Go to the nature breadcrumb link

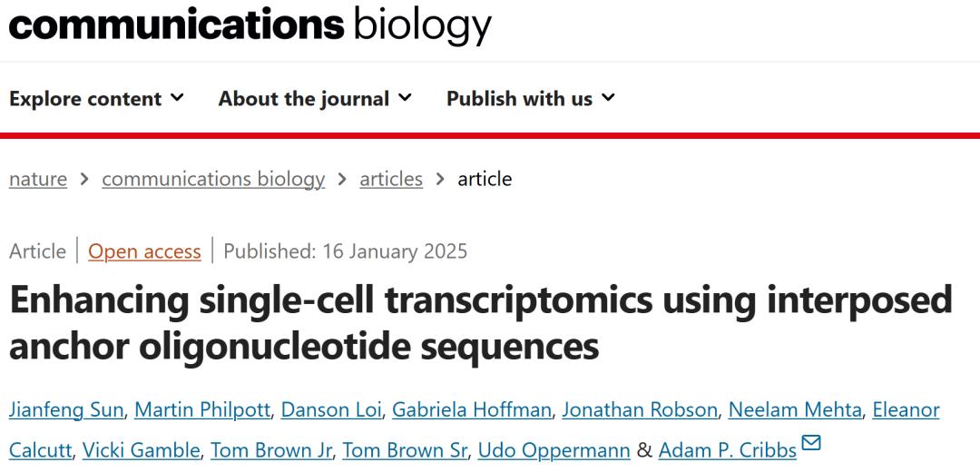click(x=38, y=180)
